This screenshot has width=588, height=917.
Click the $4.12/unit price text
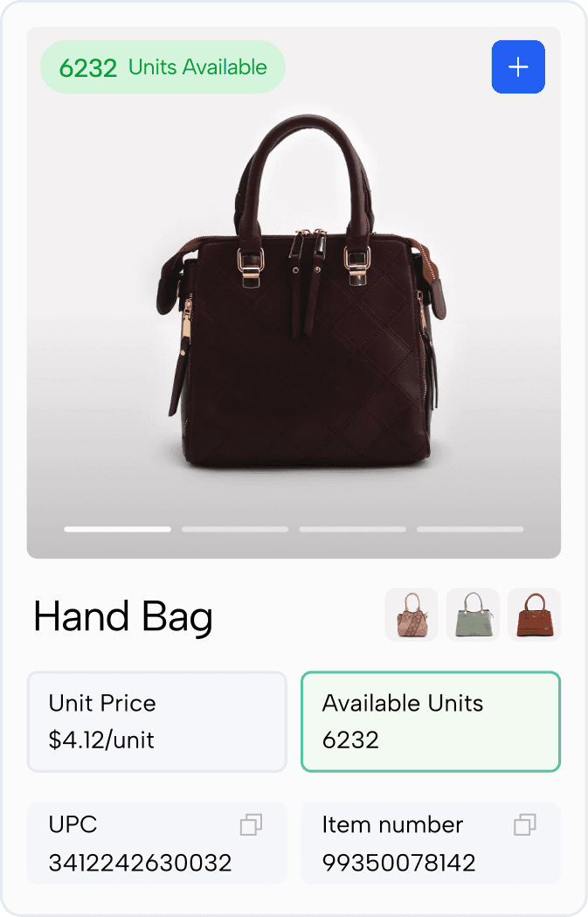(x=101, y=740)
